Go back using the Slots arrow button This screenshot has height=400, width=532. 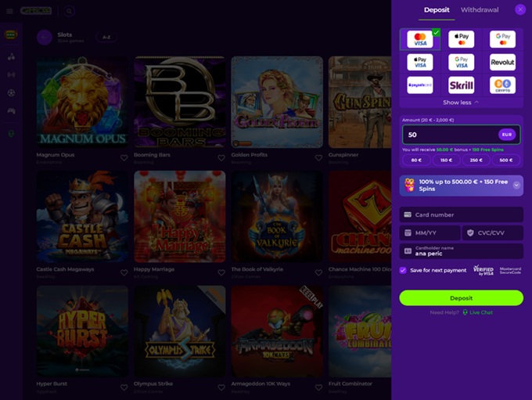pyautogui.click(x=45, y=37)
